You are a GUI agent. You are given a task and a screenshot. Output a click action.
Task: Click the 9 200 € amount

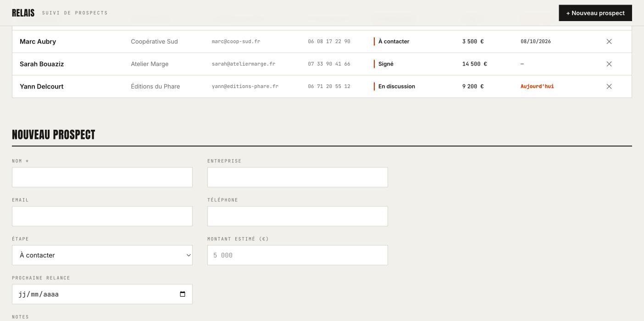click(473, 86)
